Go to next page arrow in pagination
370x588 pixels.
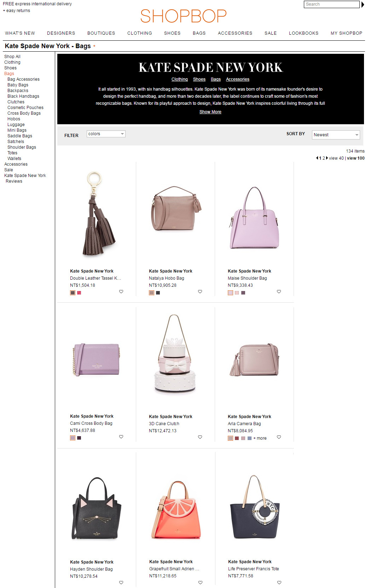coord(327,158)
